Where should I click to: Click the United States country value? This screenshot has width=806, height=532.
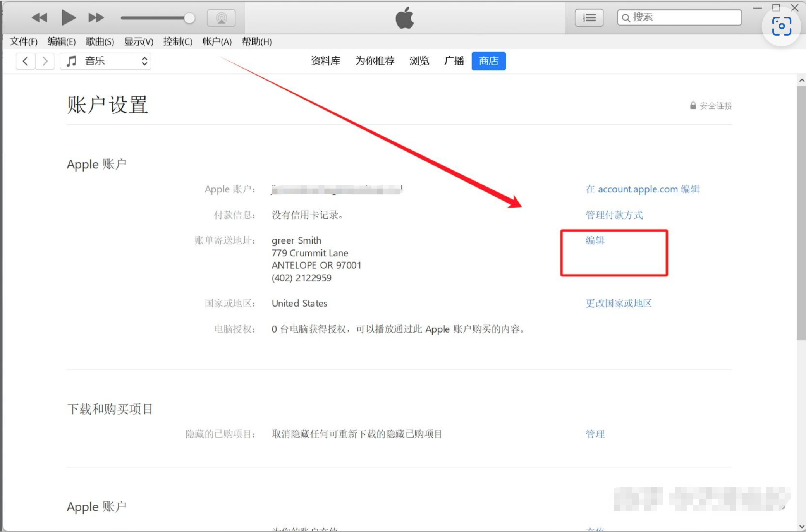coord(299,303)
